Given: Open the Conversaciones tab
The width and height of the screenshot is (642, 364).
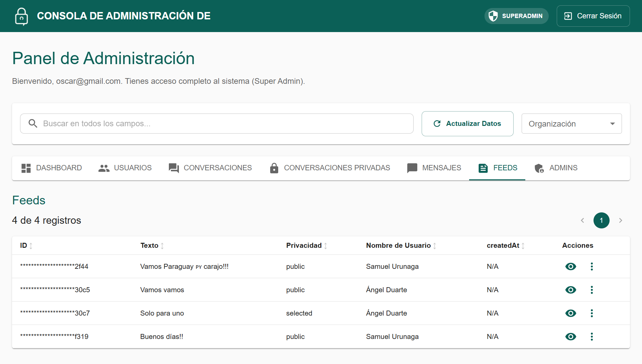Looking at the screenshot, I should pyautogui.click(x=210, y=168).
